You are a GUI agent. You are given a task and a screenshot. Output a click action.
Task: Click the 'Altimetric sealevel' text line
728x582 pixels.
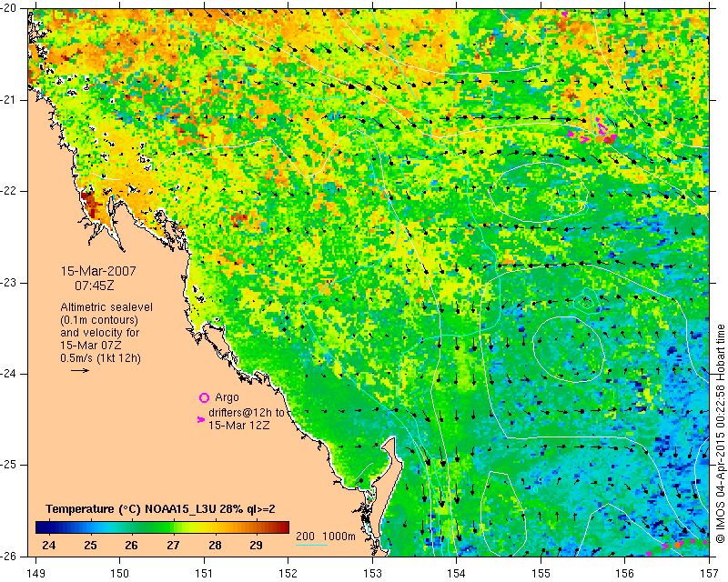point(106,307)
